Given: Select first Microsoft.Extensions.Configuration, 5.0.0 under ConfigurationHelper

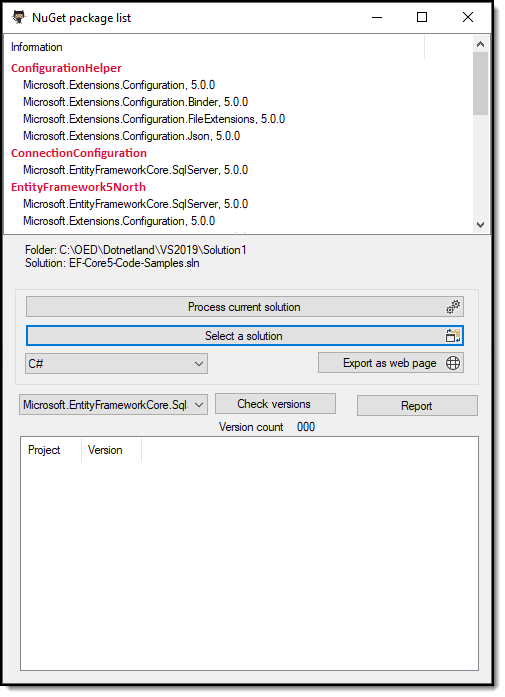Looking at the screenshot, I should (119, 85).
